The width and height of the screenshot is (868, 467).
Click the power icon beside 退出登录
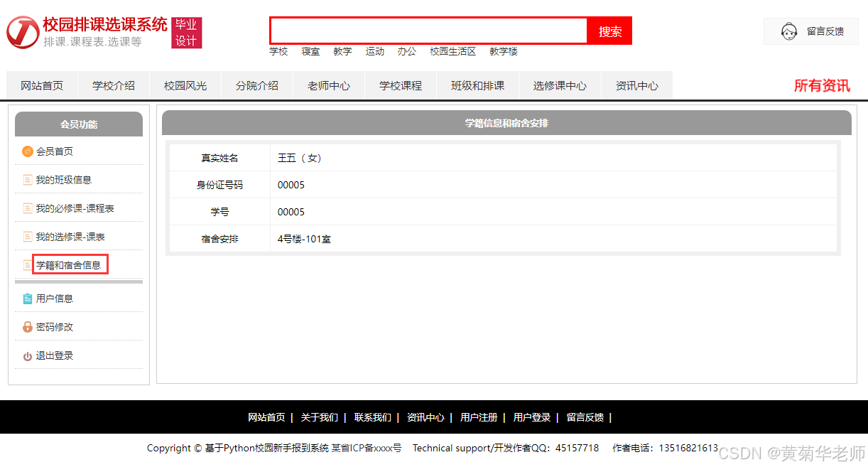(28, 356)
